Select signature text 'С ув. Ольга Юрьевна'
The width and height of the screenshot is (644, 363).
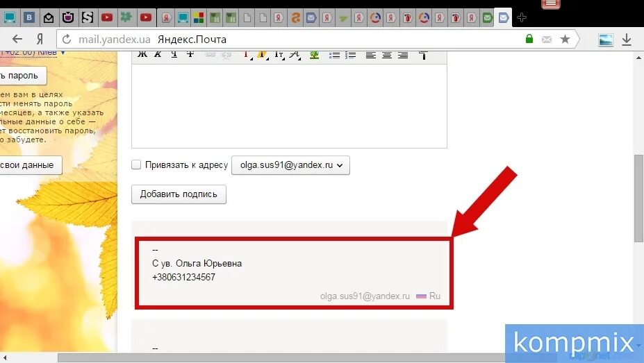click(x=197, y=263)
